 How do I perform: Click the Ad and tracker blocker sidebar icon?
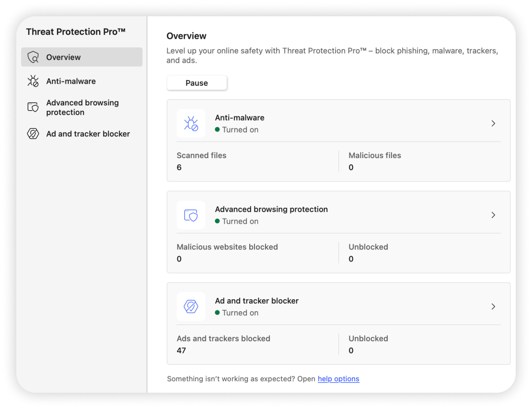(33, 134)
